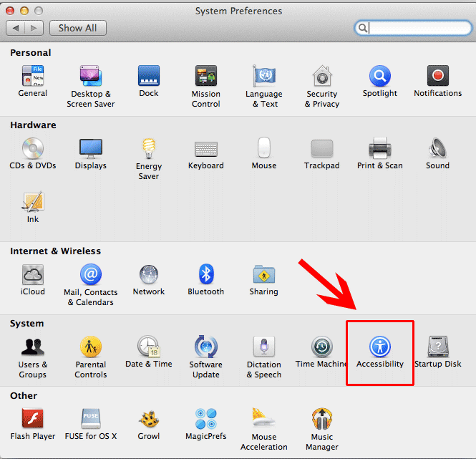Click the Show All button

[x=78, y=28]
